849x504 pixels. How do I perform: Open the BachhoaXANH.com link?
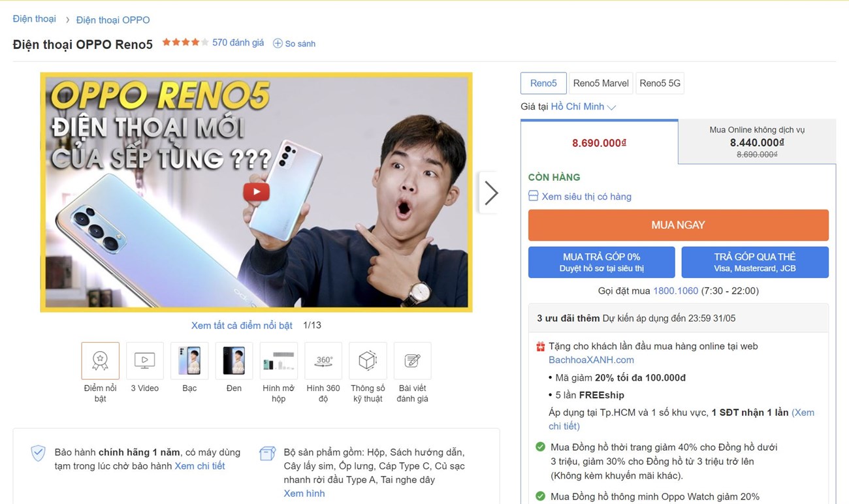[x=591, y=360]
